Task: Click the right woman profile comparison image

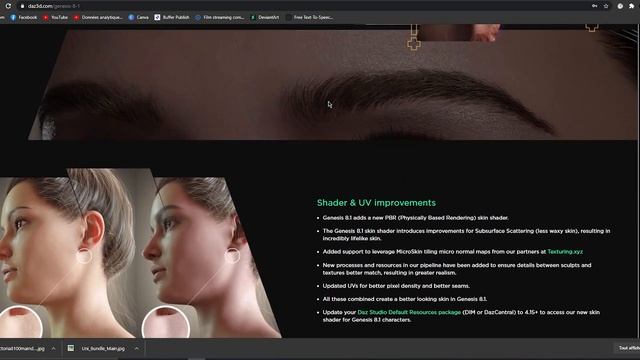Action: [x=210, y=257]
